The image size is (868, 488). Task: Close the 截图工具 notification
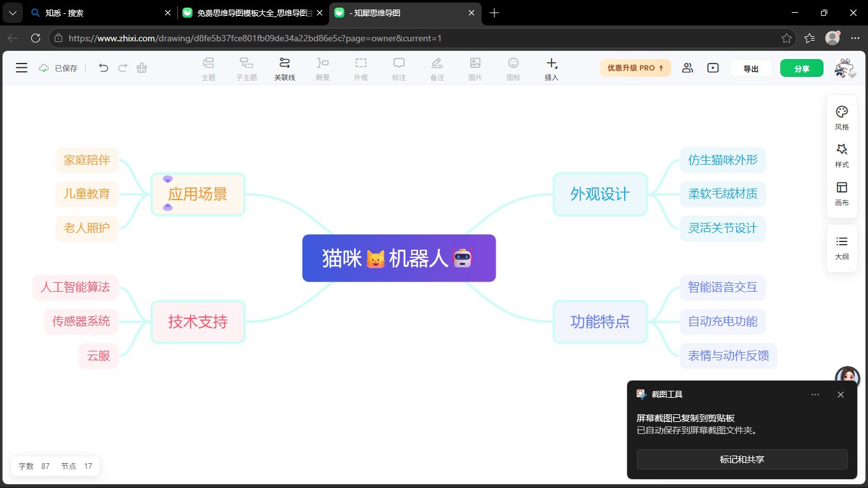[841, 395]
